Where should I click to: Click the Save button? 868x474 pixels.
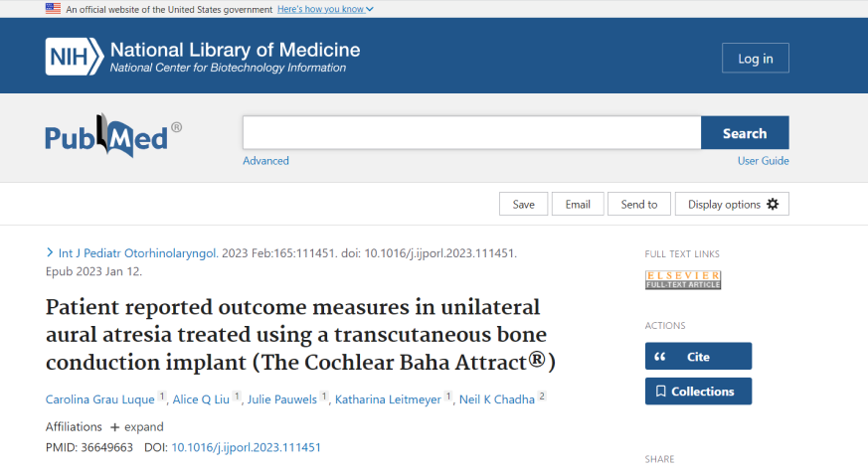[523, 204]
